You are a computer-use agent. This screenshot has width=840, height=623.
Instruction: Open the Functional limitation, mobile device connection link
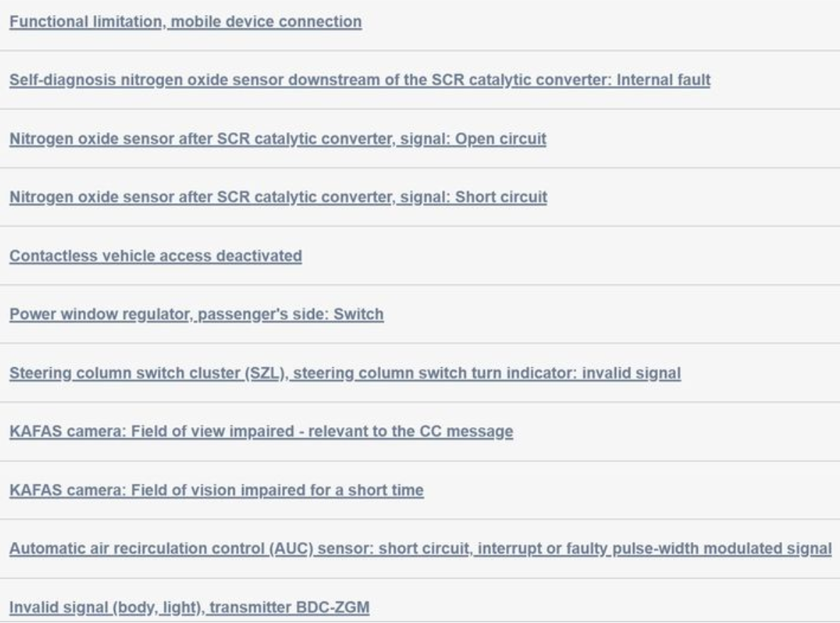[x=185, y=22]
